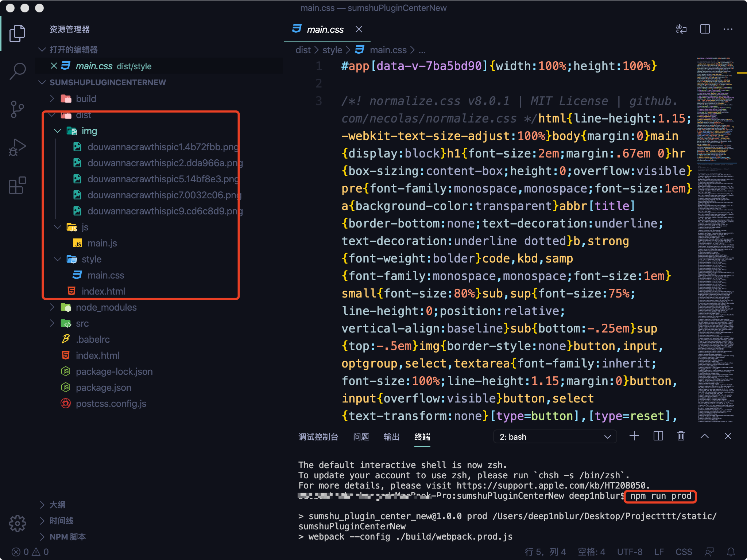The height and width of the screenshot is (560, 747).
Task: Open package.json in the file tree
Action: tap(103, 388)
